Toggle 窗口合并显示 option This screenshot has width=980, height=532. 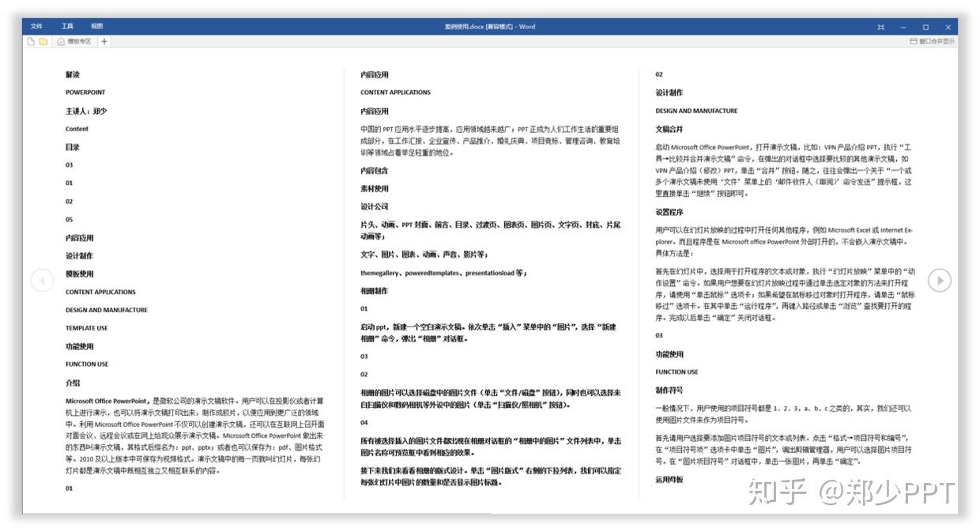pos(933,41)
